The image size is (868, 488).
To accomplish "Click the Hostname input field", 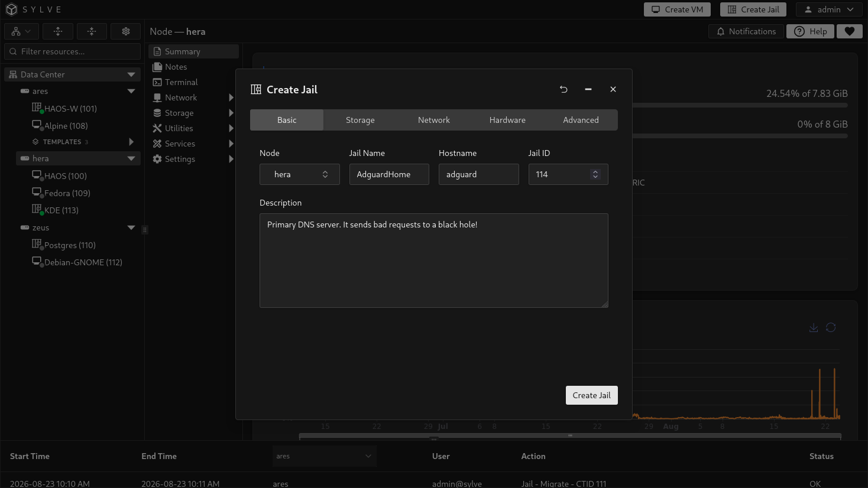I will (479, 174).
